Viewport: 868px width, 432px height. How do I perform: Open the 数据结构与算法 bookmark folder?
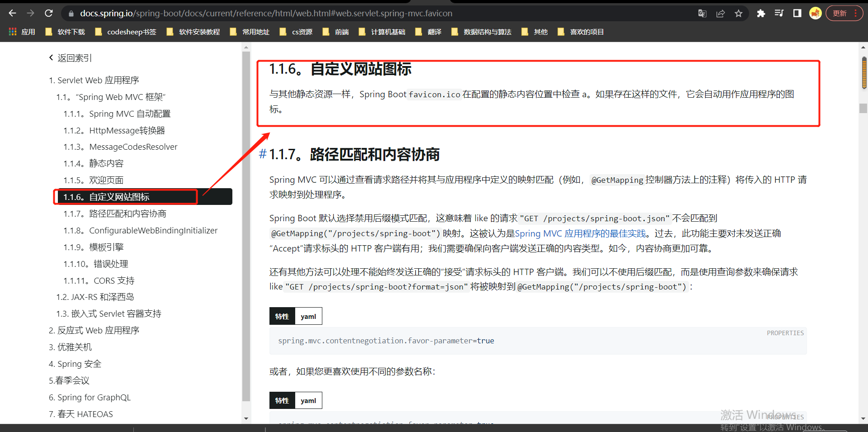[x=481, y=32]
